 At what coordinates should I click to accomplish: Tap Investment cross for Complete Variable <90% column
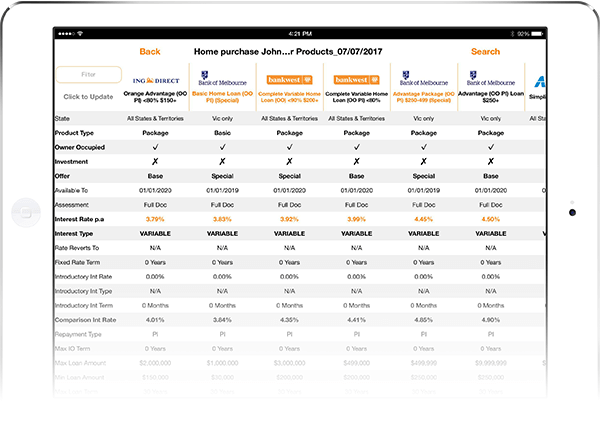pos(289,161)
